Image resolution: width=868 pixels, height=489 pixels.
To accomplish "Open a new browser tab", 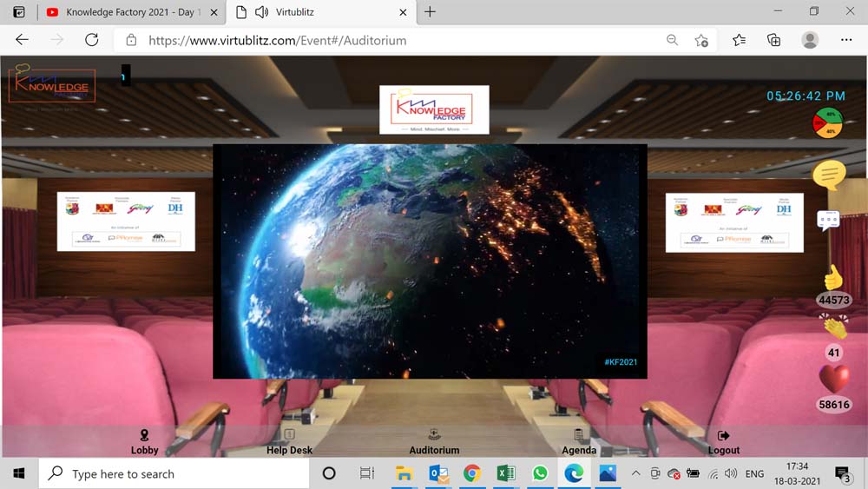I will pos(431,11).
